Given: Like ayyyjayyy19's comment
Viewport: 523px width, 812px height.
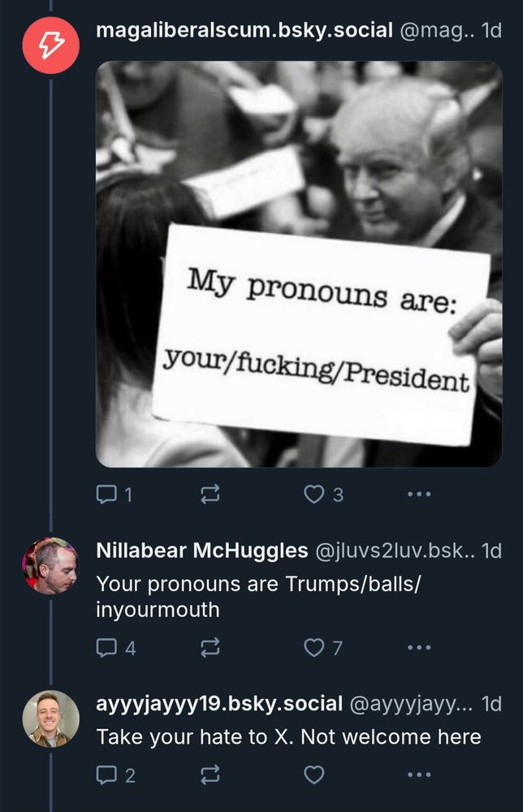Looking at the screenshot, I should pyautogui.click(x=313, y=775).
